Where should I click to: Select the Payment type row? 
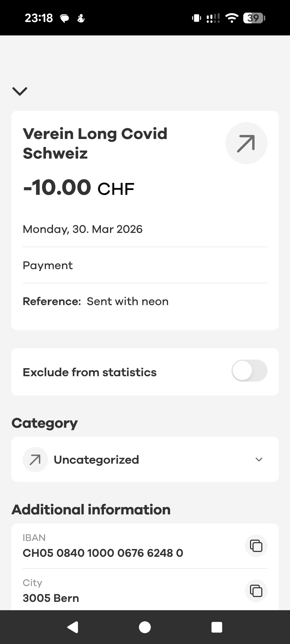48,265
